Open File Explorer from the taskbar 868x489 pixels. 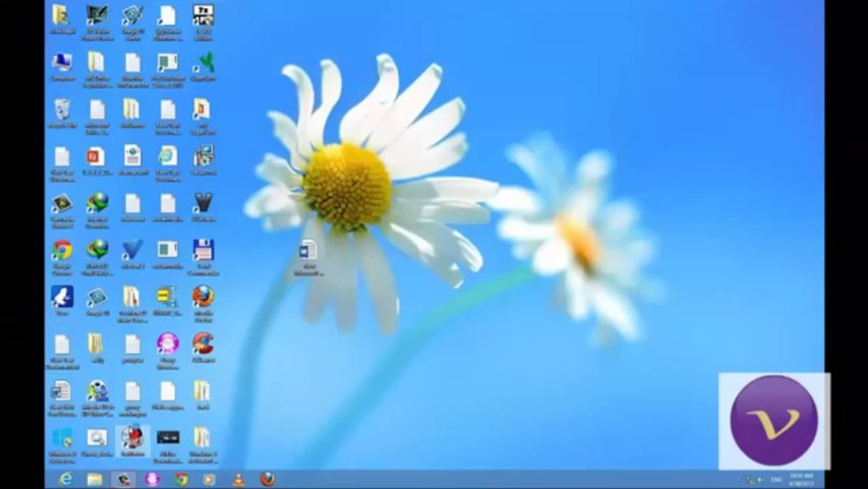(94, 479)
